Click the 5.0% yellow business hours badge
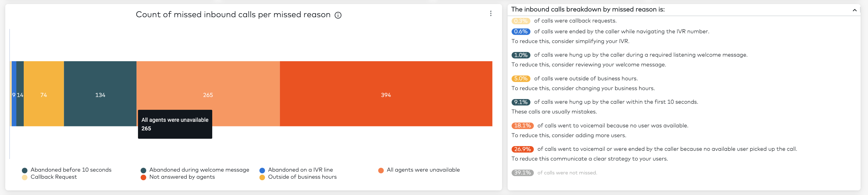 pos(521,78)
